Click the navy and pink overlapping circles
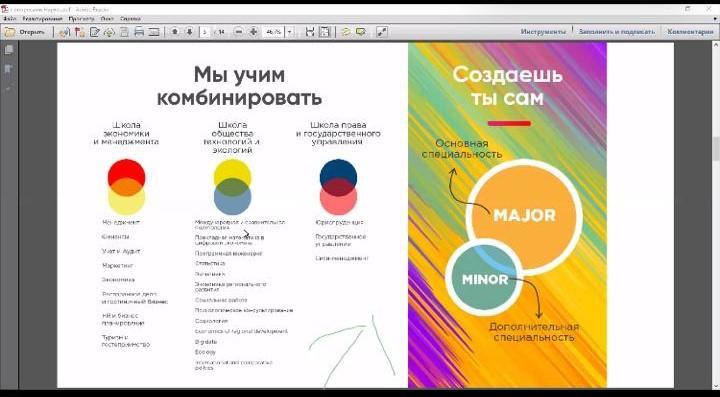The height and width of the screenshot is (397, 720). [338, 187]
